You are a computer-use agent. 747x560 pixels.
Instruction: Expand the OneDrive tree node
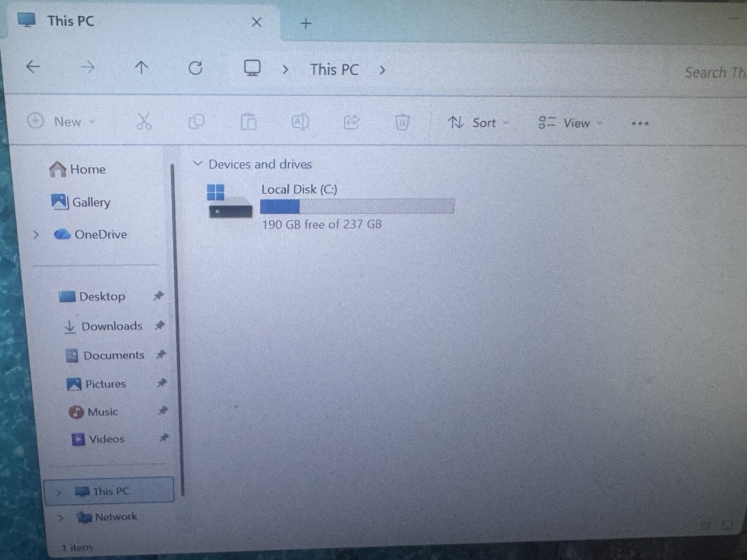click(36, 234)
